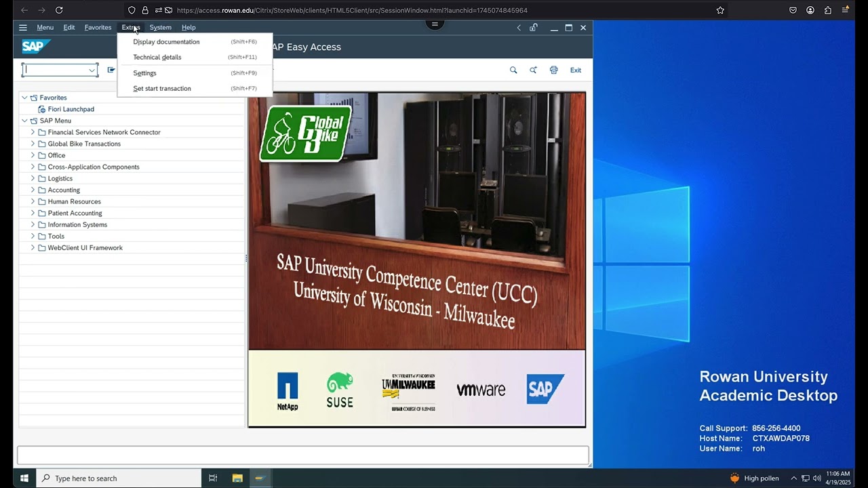Click the SAP logo
The height and width of the screenshot is (488, 868).
coord(35,47)
